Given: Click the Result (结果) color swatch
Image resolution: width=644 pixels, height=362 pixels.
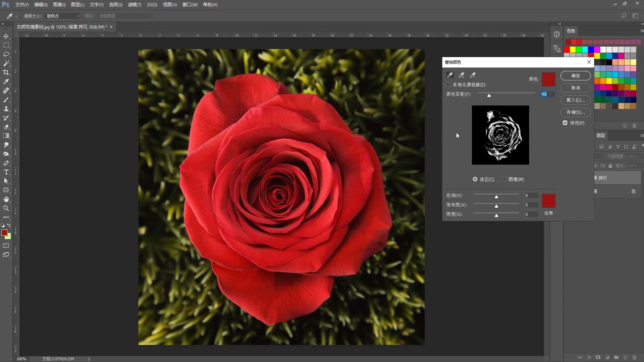Looking at the screenshot, I should pyautogui.click(x=548, y=201).
